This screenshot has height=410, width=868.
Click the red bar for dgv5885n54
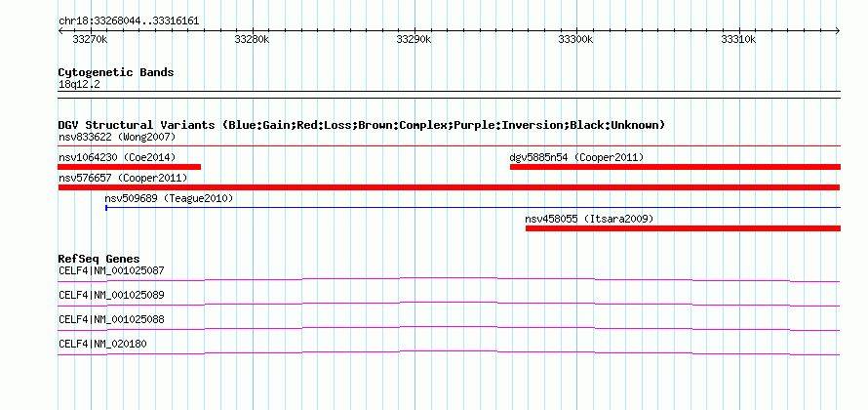click(x=675, y=167)
